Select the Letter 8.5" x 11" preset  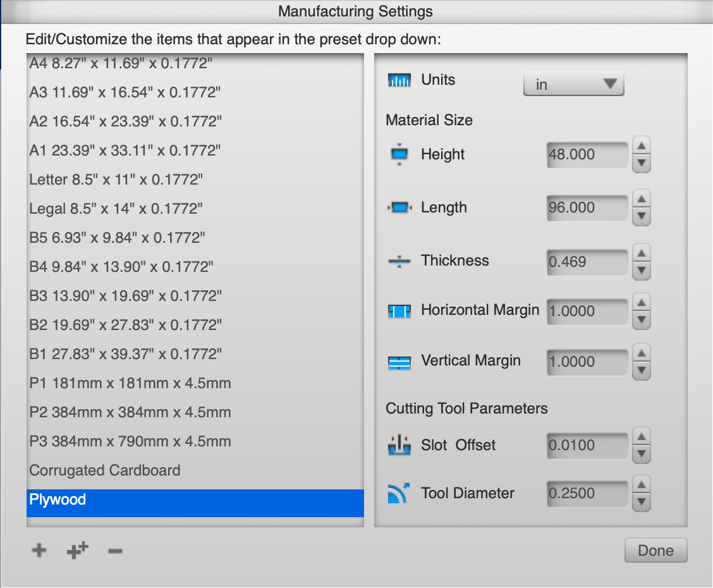coord(195,180)
